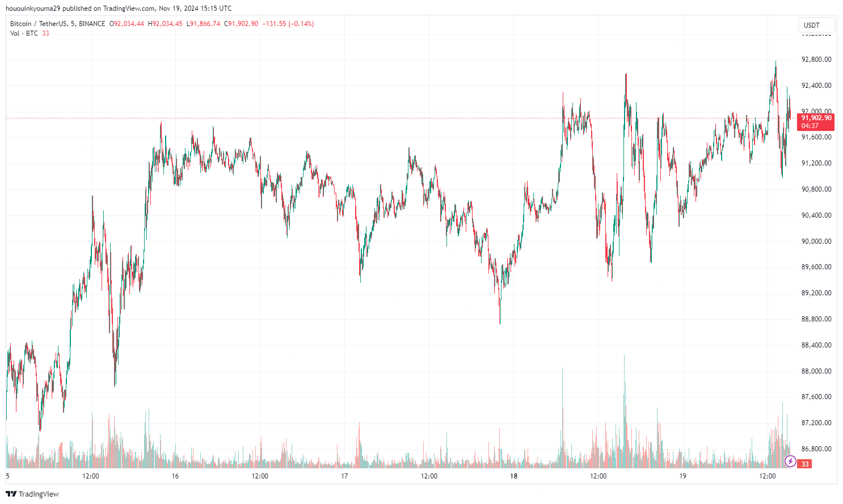This screenshot has height=504, width=843.
Task: Click the open value O92,034.44
Action: (x=127, y=24)
